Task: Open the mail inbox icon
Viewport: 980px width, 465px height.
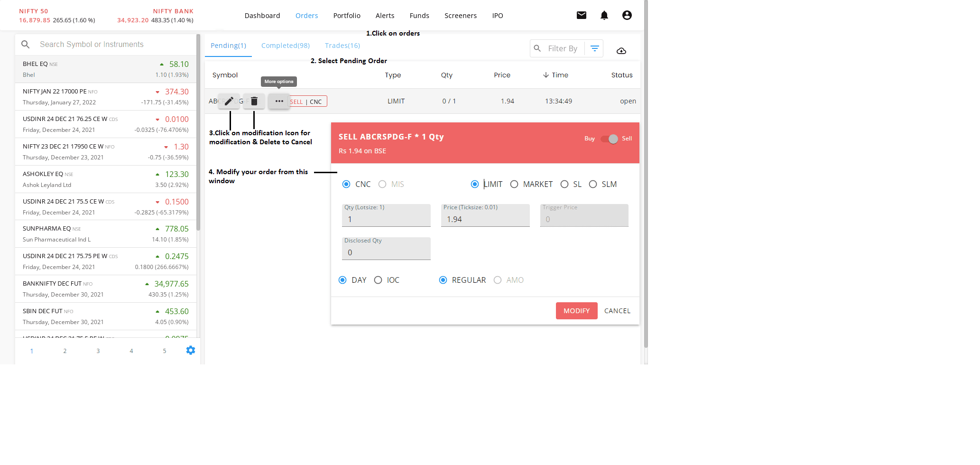Action: (582, 15)
